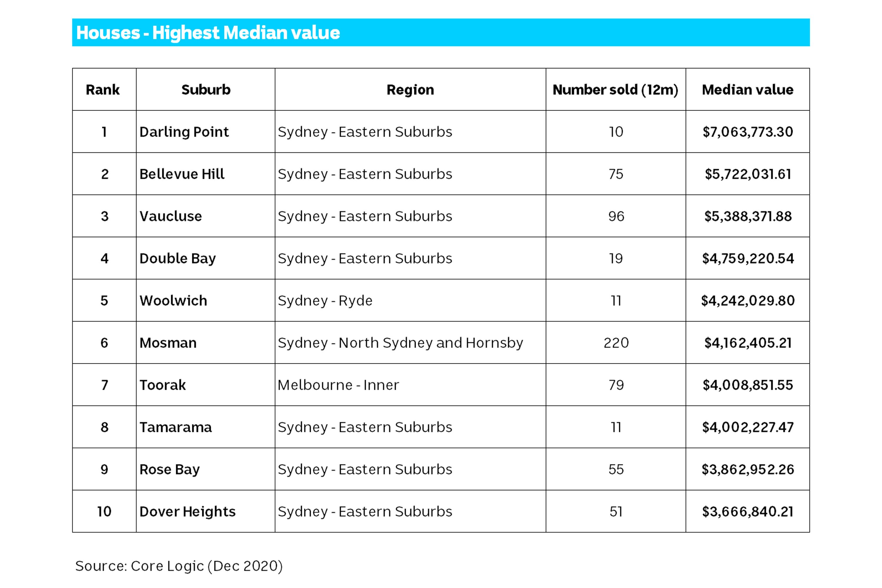
Task: Select the Double Bay suburb cell
Action: click(178, 258)
